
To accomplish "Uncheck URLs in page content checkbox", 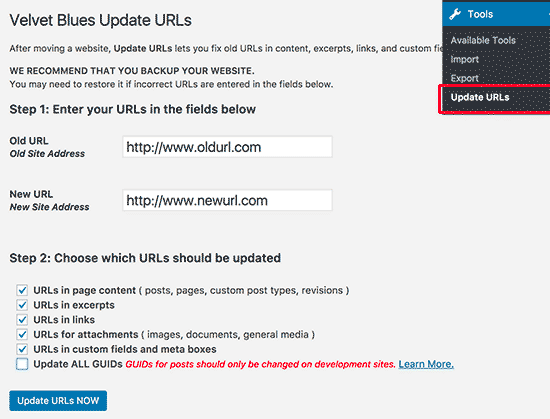I will [22, 290].
